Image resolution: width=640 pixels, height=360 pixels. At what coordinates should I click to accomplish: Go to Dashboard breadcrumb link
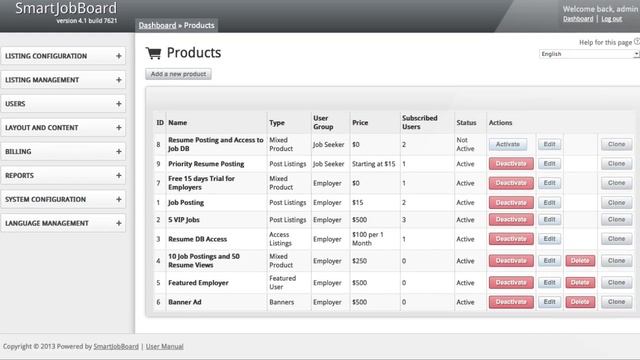pyautogui.click(x=157, y=25)
